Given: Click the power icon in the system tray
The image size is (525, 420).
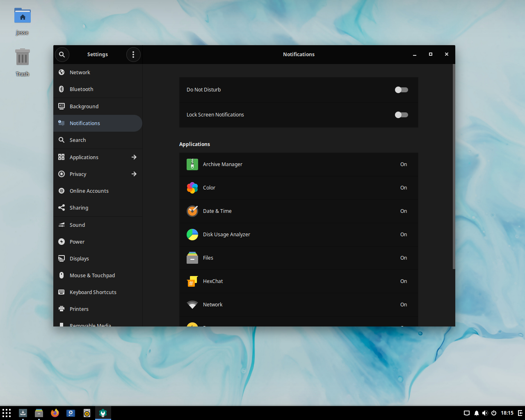Looking at the screenshot, I should click(494, 413).
